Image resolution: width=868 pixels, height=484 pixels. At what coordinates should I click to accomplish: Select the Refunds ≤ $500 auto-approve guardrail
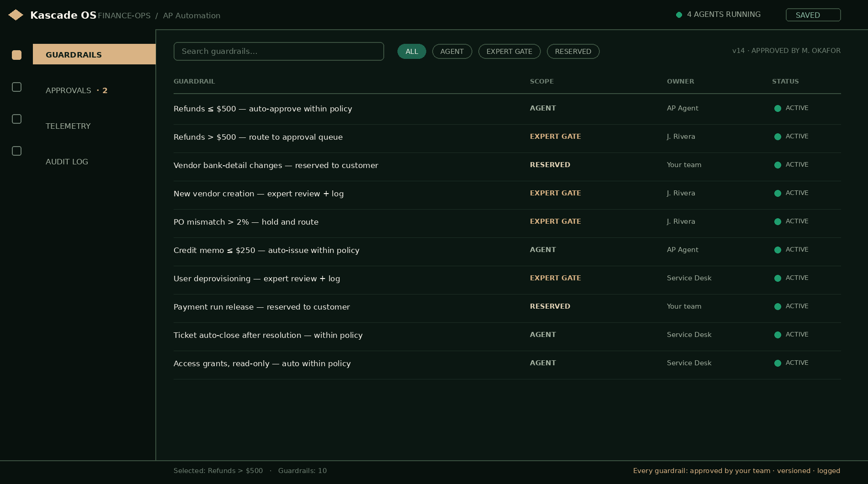click(507, 109)
